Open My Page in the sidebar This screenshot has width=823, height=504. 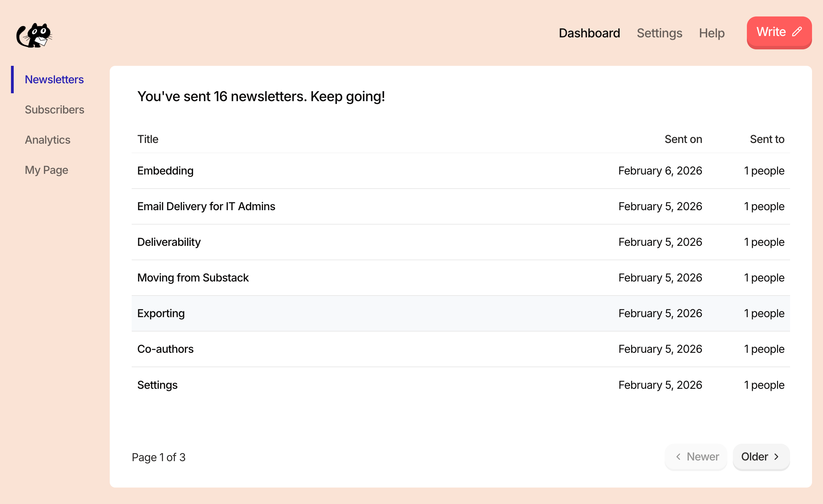click(46, 170)
